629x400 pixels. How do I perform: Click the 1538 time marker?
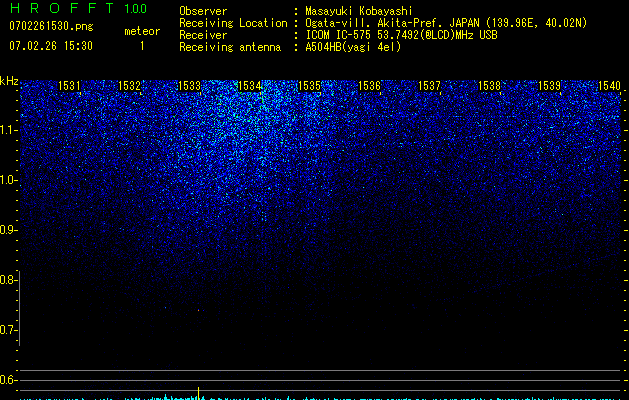point(489,86)
